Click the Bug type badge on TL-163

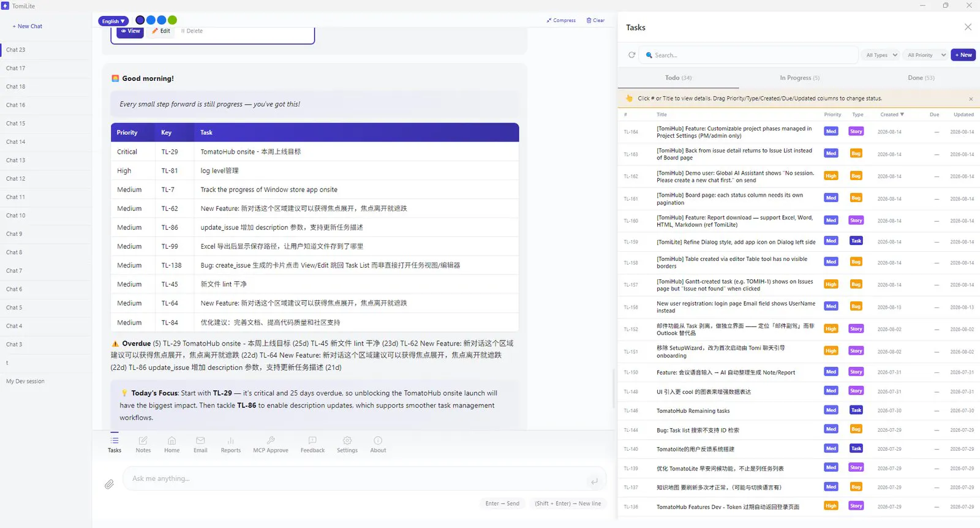tap(856, 153)
